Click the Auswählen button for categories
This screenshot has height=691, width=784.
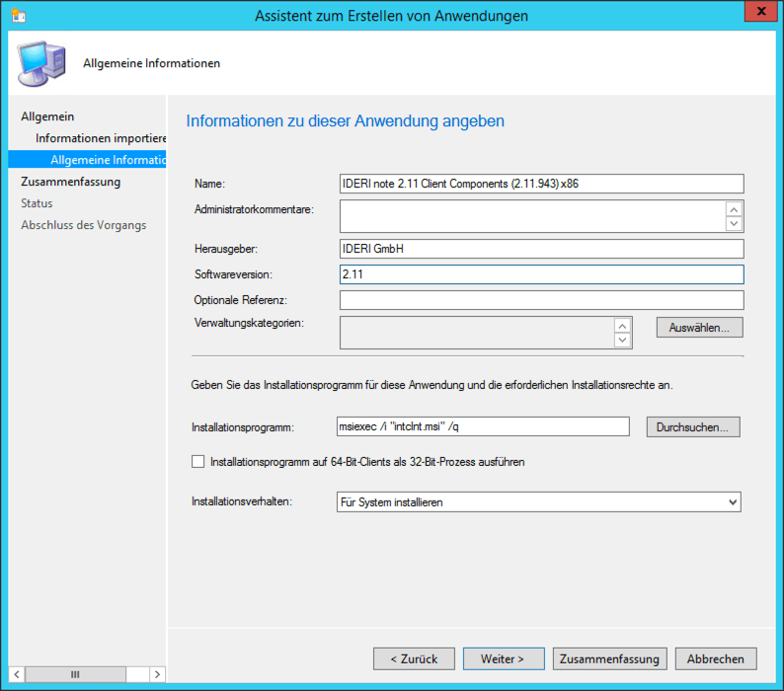(699, 328)
